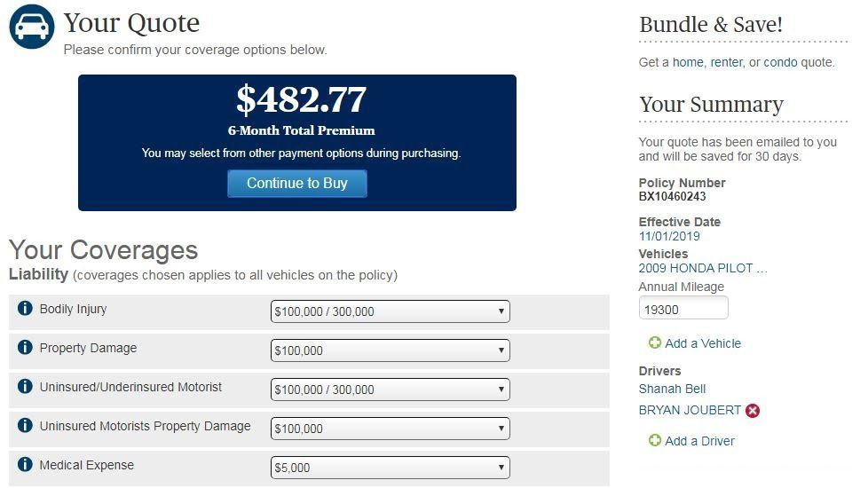
Task: Open Uninsured Motorists Property Damage dropdown
Action: click(x=390, y=429)
